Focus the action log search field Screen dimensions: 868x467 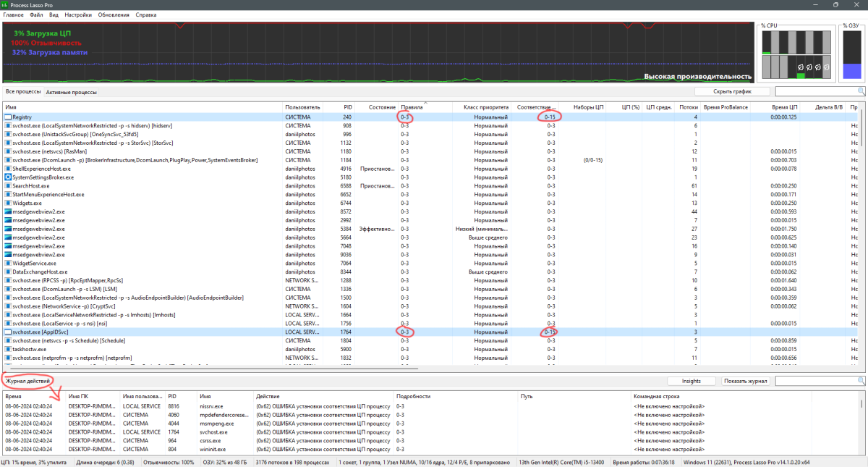point(817,381)
